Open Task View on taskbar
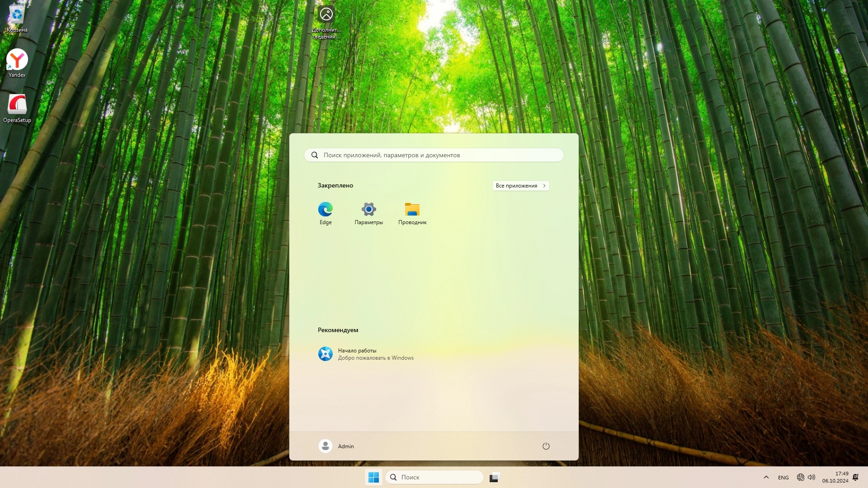The image size is (868, 488). tap(495, 477)
